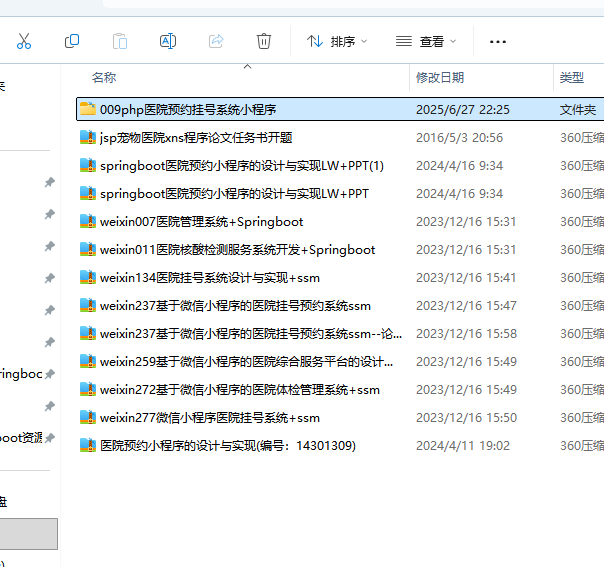Select springboot医院预约小程序的设计与实现LW+PPT(1) file
Image resolution: width=604 pixels, height=567 pixels.
click(x=241, y=165)
